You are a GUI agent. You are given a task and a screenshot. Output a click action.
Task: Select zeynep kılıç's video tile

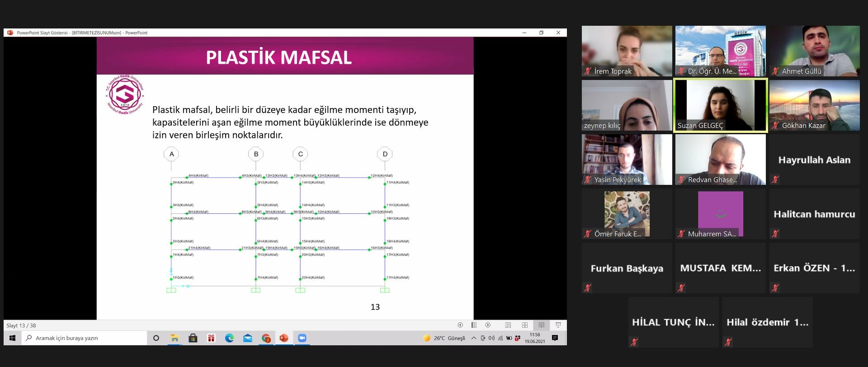coord(627,105)
